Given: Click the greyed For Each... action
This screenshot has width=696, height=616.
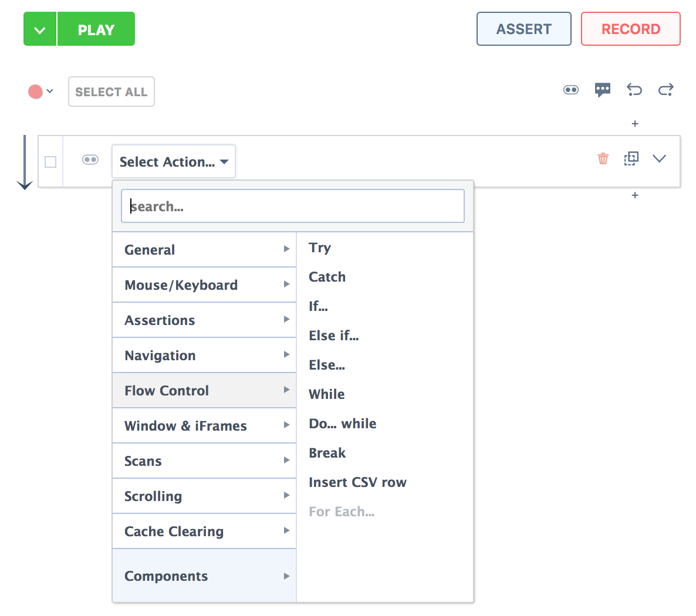Looking at the screenshot, I should (342, 511).
